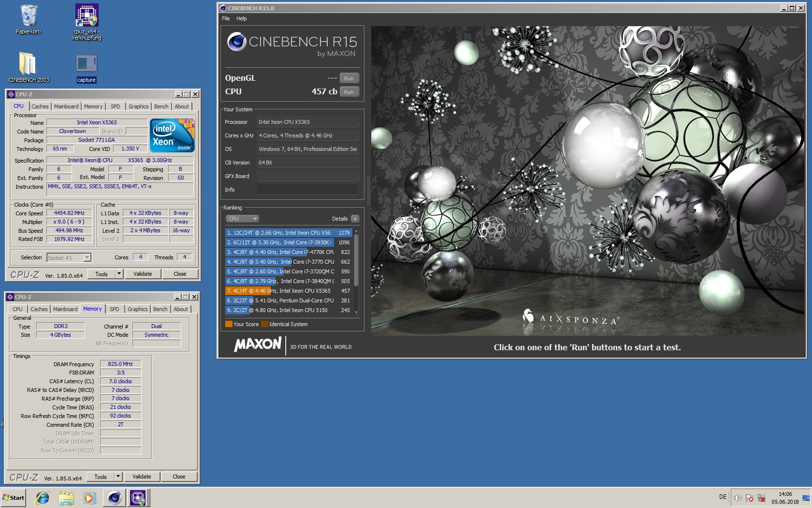Click Close button in bottom CPU-Z window
Screen dimensions: 812x508
[179, 477]
